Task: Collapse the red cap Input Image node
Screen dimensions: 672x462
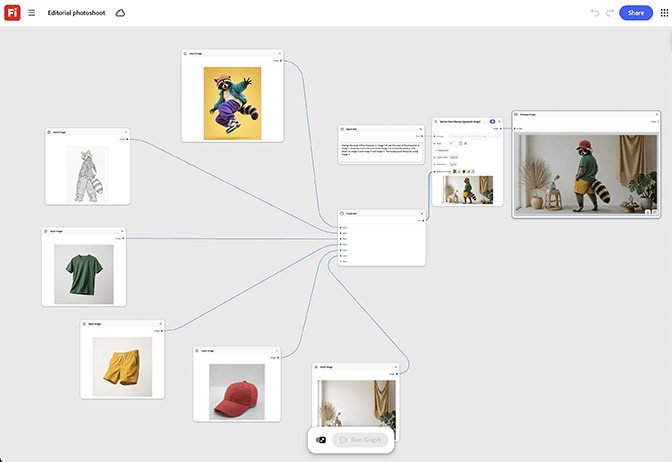Action: (x=277, y=351)
